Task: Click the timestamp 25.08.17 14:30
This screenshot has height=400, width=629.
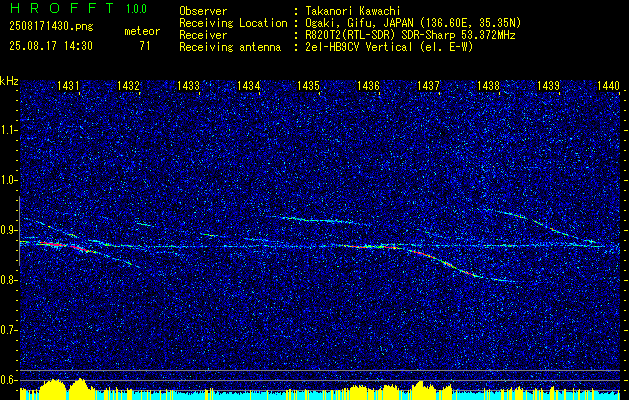Action: (x=51, y=46)
